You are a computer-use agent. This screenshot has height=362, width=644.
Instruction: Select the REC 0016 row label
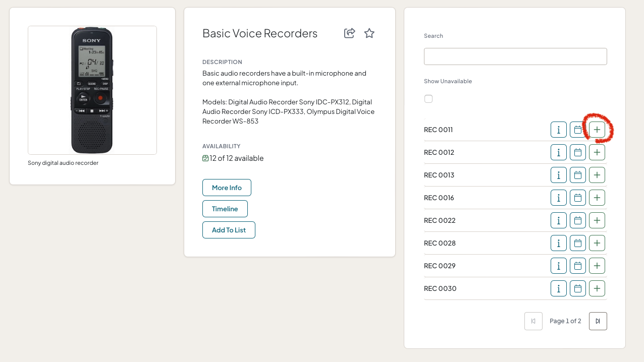(x=439, y=198)
